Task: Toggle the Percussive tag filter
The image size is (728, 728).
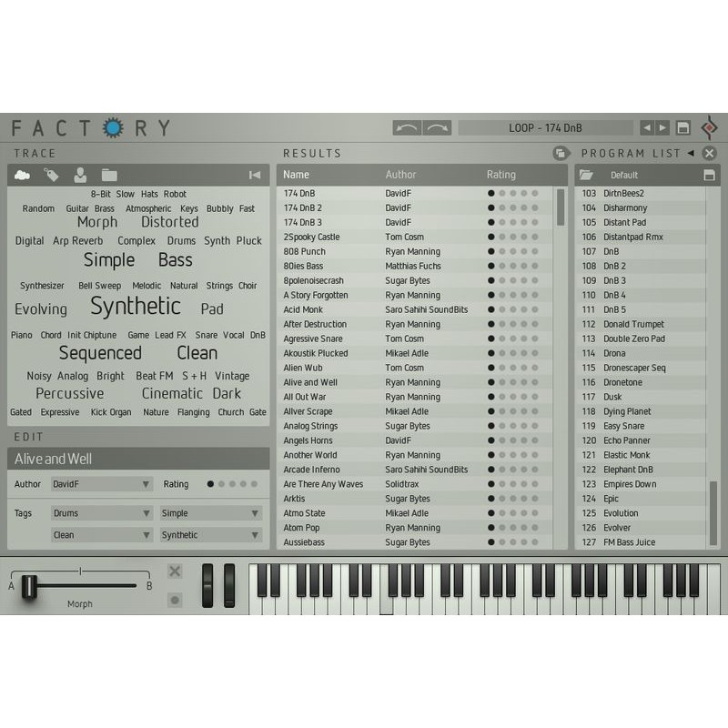Action: point(70,393)
